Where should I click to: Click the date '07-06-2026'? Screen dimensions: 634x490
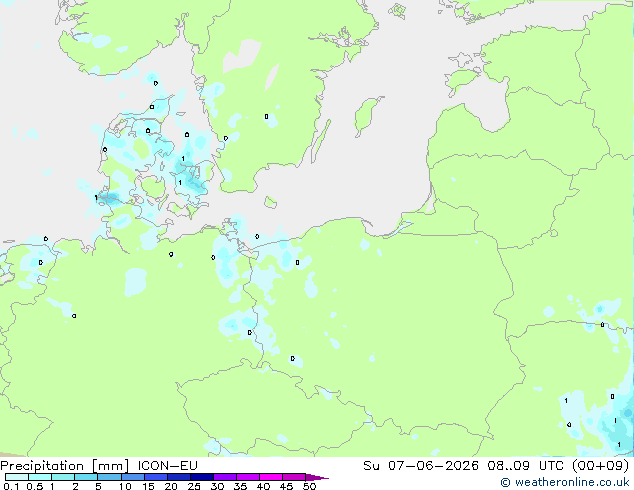[x=433, y=465]
